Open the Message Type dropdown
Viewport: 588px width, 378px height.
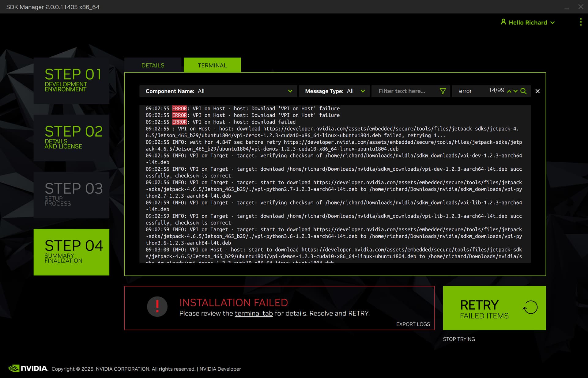pos(334,91)
